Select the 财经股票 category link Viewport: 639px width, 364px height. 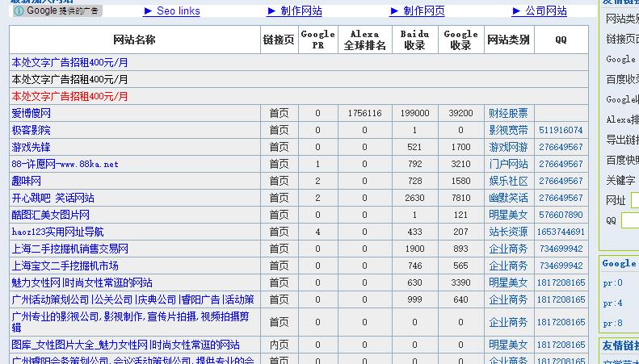(508, 114)
